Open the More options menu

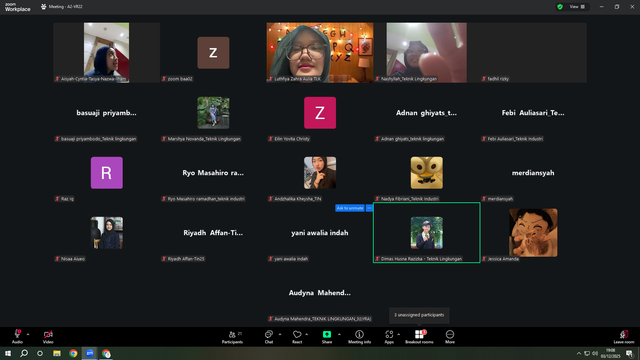point(450,336)
